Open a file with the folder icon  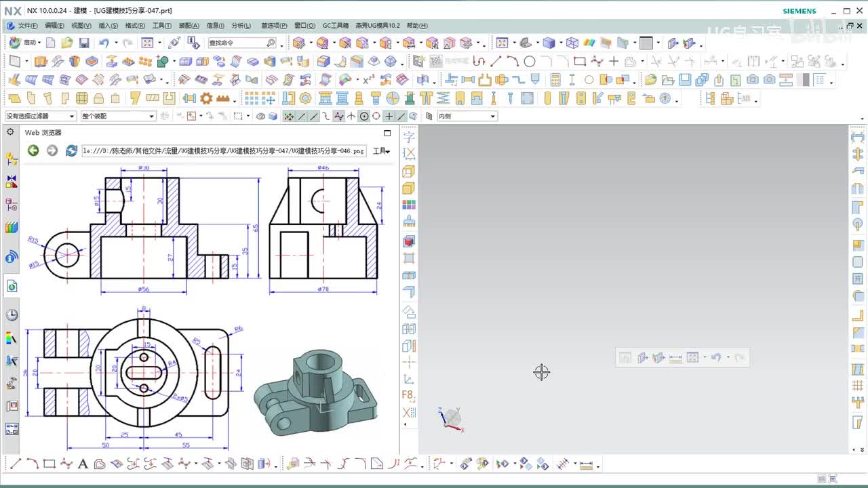[66, 43]
